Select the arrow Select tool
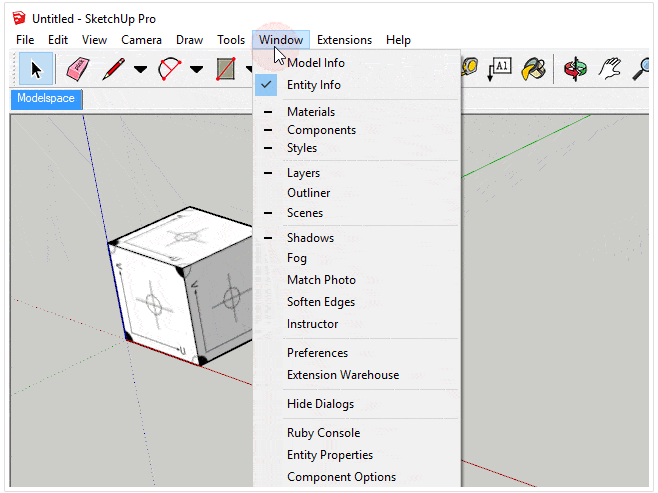Image resolution: width=658 pixels, height=493 pixels. click(x=36, y=69)
